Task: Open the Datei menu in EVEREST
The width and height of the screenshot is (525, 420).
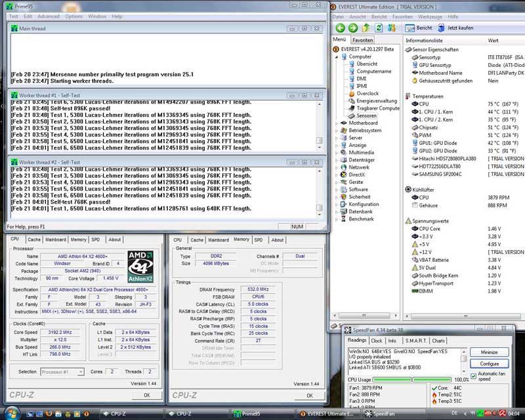Action: 338,17
